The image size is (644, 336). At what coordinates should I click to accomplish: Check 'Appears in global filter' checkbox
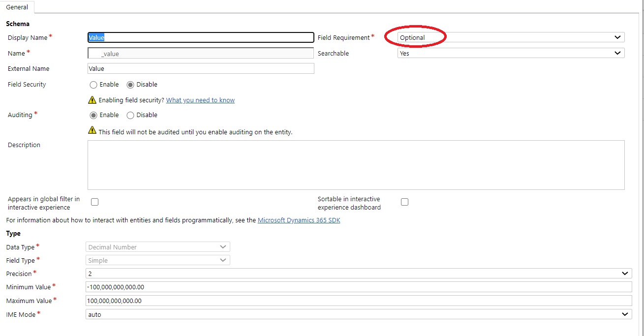tap(95, 202)
